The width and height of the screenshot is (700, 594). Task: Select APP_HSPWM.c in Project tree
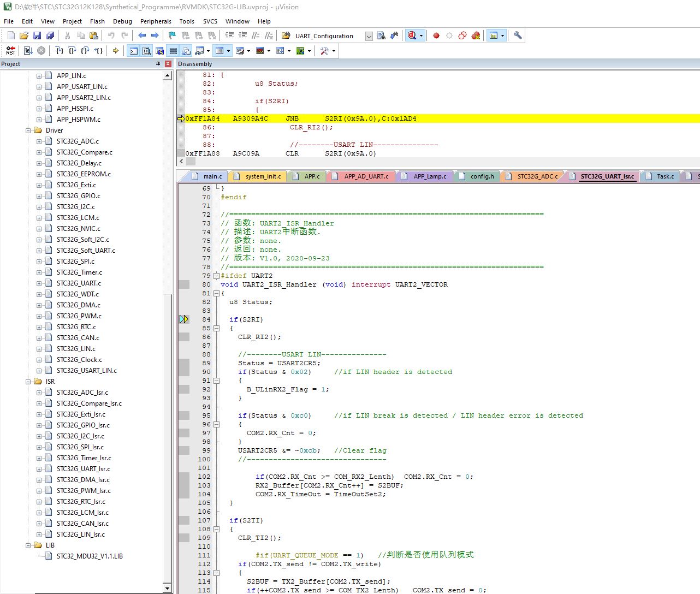(x=79, y=120)
